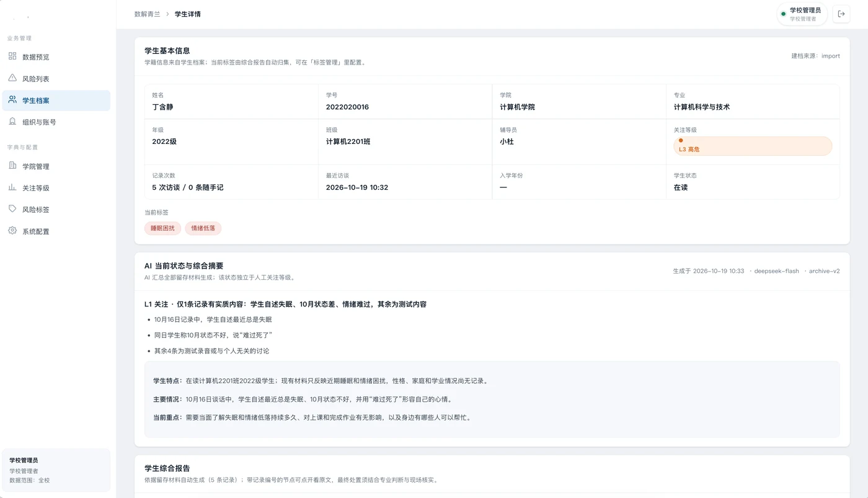Click the L3 高危 attention level badge
Image resolution: width=868 pixels, height=498 pixels.
(x=753, y=146)
